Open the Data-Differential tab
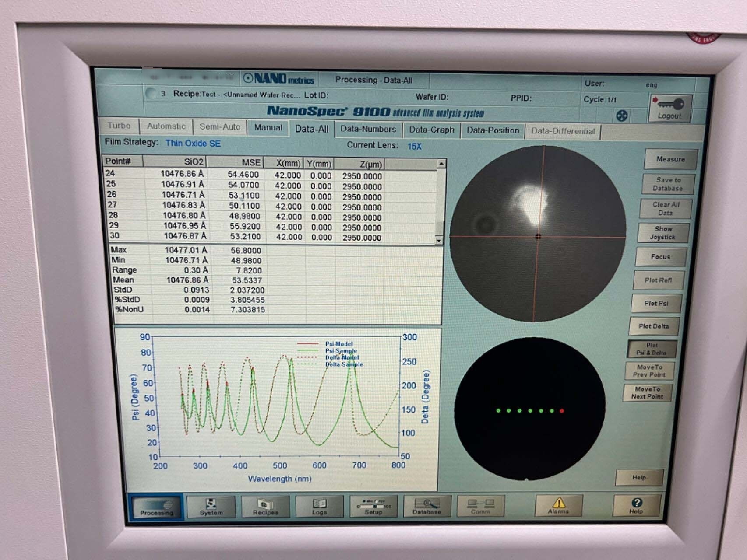This screenshot has height=560, width=747. coord(563,131)
